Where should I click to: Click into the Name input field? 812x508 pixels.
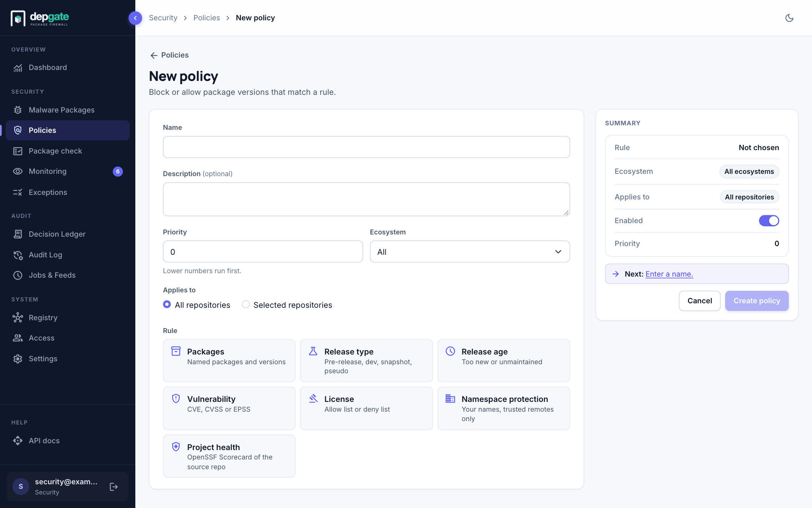point(366,147)
